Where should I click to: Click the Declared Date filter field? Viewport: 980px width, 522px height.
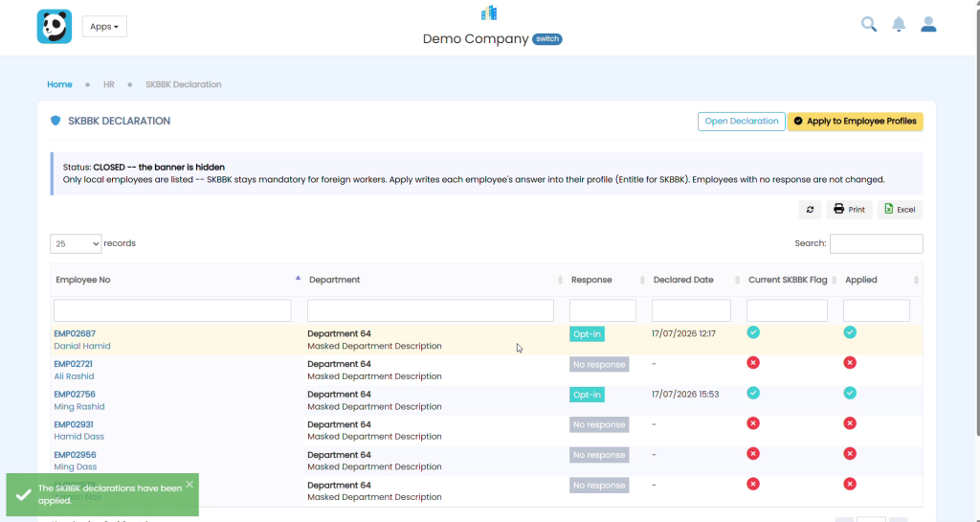tap(691, 310)
